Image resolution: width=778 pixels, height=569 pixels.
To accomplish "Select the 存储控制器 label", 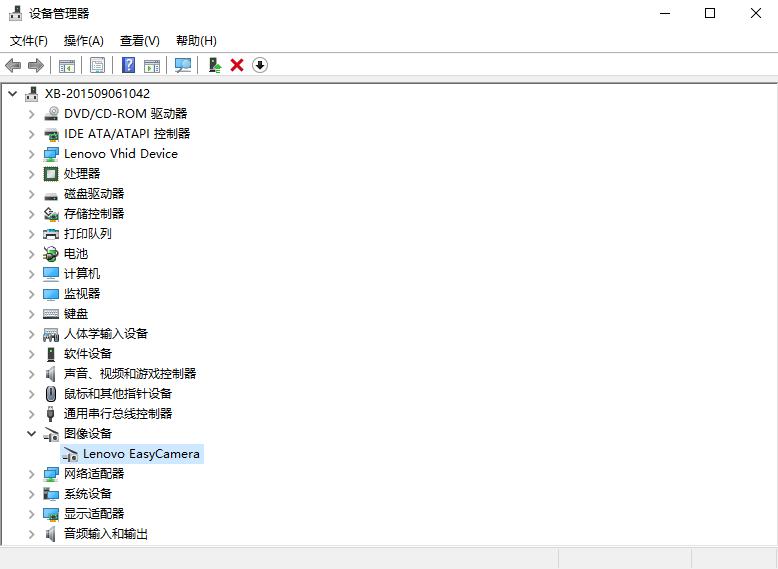I will 94,214.
